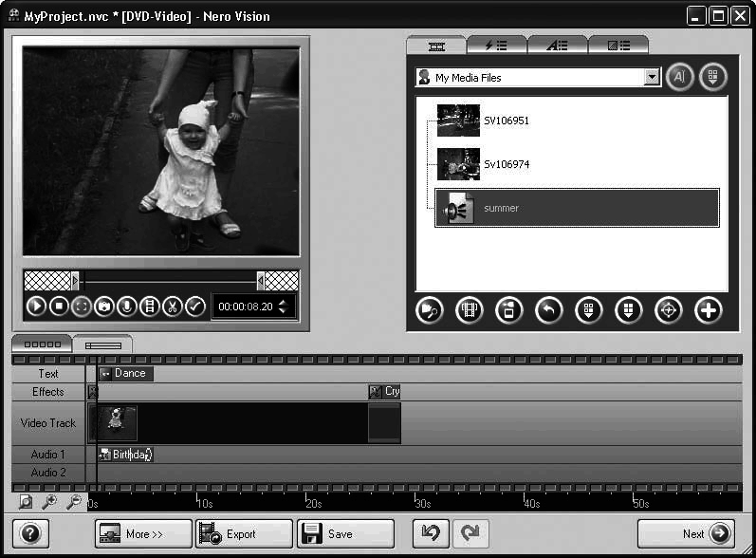Zoom in on the timeline
This screenshot has height=558, width=756.
tap(48, 502)
